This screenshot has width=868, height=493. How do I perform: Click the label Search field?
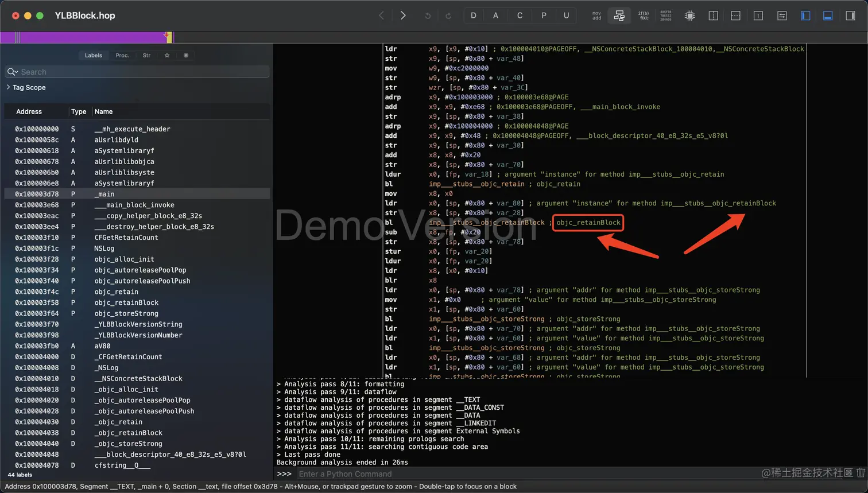coord(137,72)
